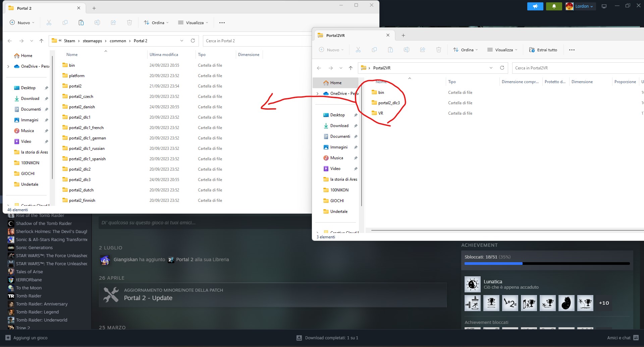644x347 pixels.
Task: Add new tab in Portal2VR window
Action: pyautogui.click(x=404, y=35)
